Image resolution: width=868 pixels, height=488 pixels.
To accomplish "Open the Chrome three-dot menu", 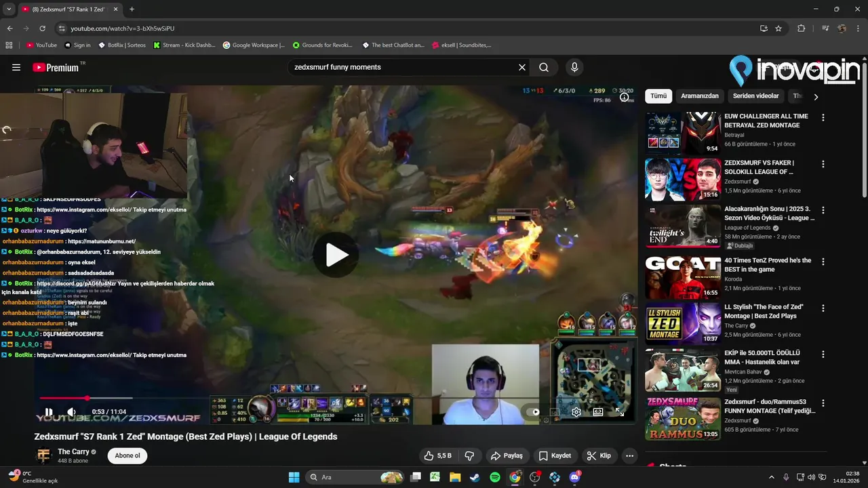I will pyautogui.click(x=858, y=28).
